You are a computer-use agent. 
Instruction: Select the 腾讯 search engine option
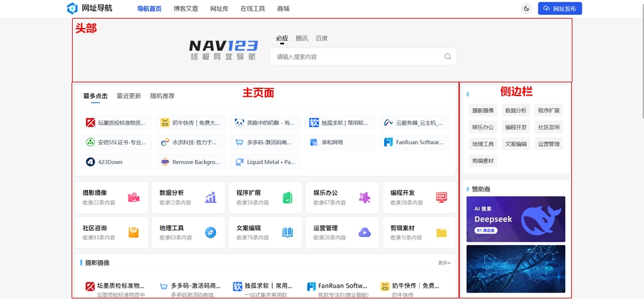tap(302, 38)
